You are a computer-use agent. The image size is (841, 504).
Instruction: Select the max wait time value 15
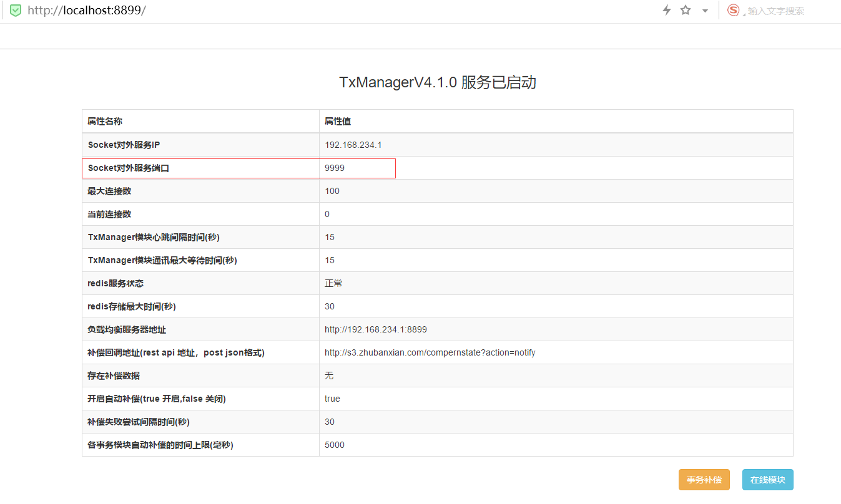[x=330, y=260]
